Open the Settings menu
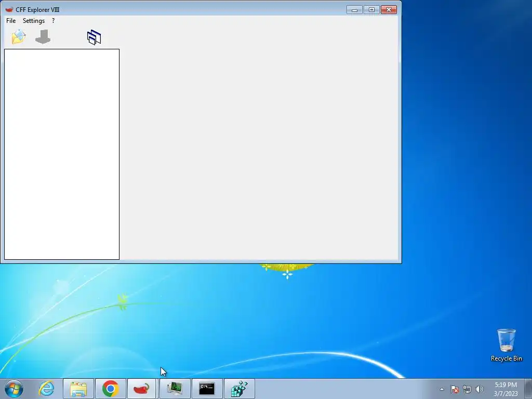532x399 pixels. click(x=34, y=21)
